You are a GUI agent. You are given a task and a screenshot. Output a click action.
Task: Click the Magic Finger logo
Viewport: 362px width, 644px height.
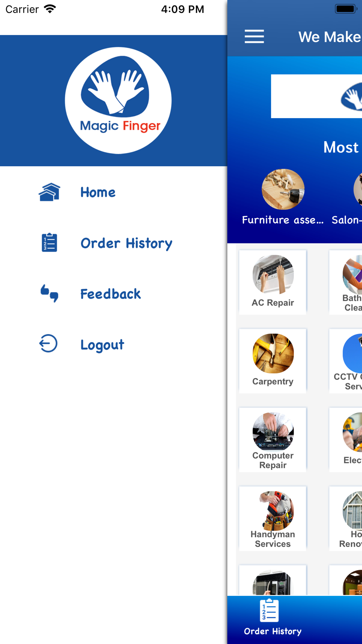click(118, 100)
